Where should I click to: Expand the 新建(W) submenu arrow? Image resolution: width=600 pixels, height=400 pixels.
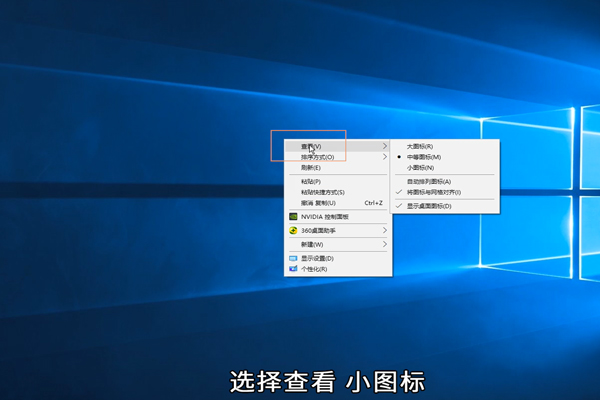pyautogui.click(x=385, y=244)
